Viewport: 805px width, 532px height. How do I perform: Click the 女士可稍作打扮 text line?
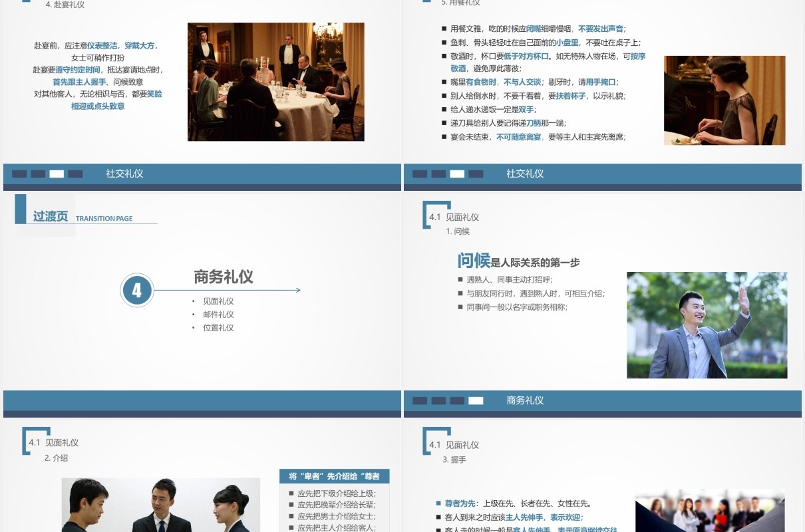(x=98, y=58)
